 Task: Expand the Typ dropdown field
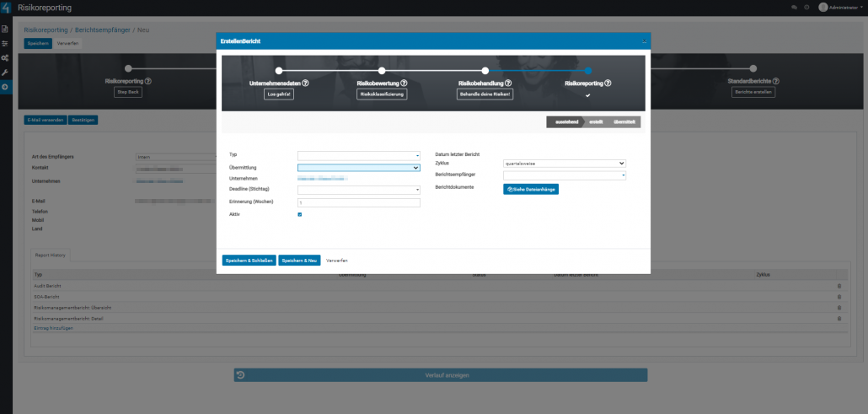pyautogui.click(x=358, y=155)
